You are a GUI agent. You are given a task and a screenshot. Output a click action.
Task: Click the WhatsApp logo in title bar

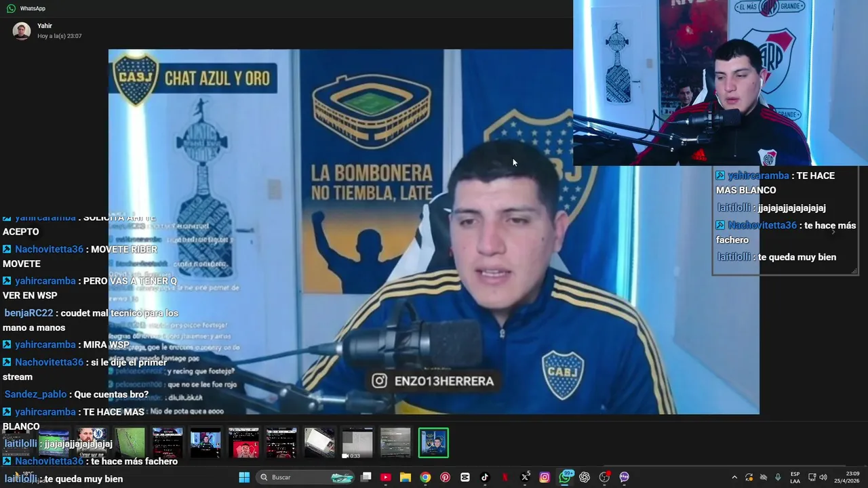[11, 8]
